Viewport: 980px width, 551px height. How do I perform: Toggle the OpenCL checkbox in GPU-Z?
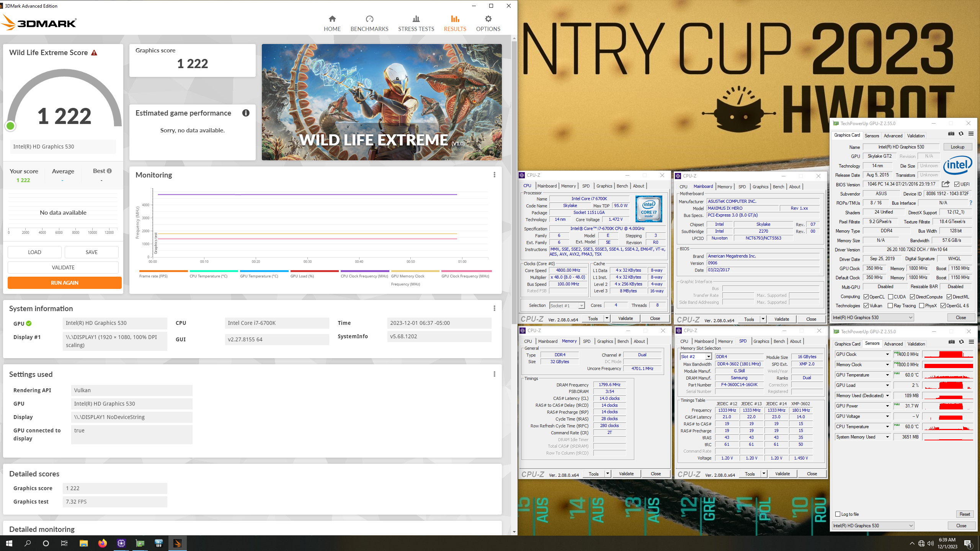coord(866,297)
